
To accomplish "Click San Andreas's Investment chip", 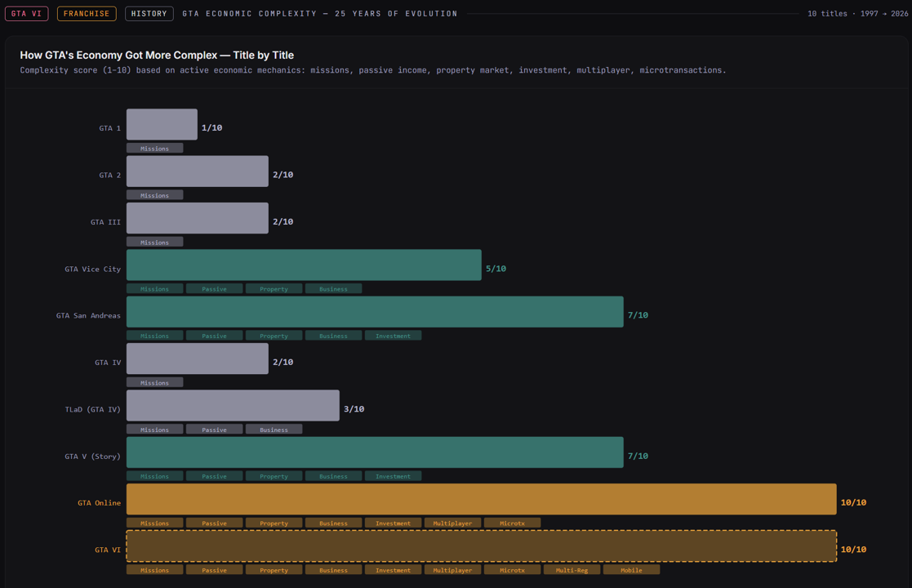I will [394, 336].
